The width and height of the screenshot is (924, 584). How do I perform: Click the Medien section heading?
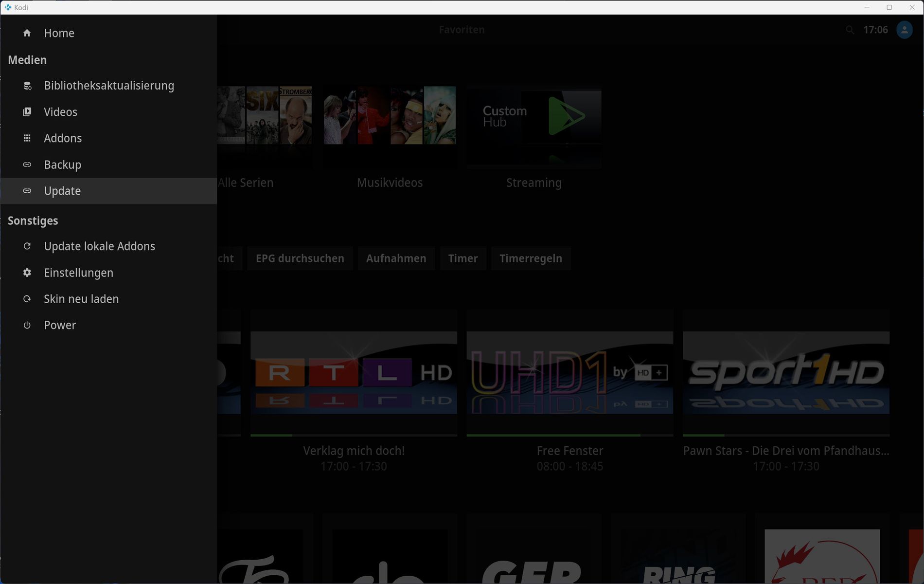[27, 60]
